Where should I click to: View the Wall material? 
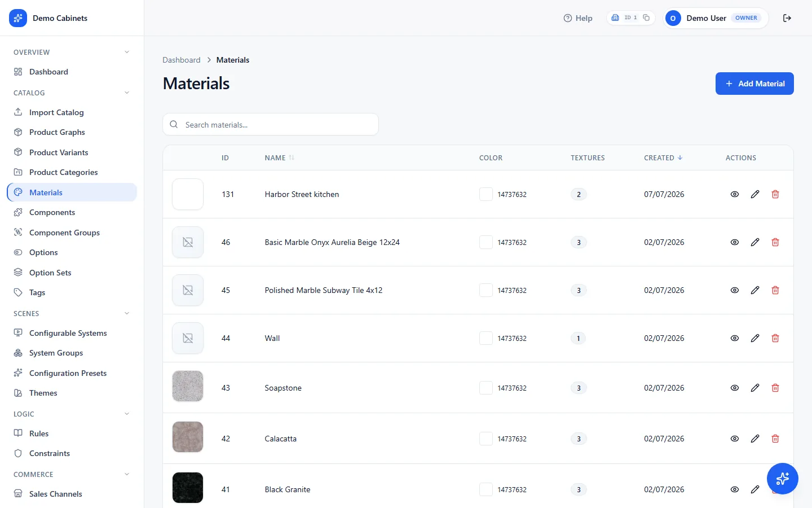735,338
